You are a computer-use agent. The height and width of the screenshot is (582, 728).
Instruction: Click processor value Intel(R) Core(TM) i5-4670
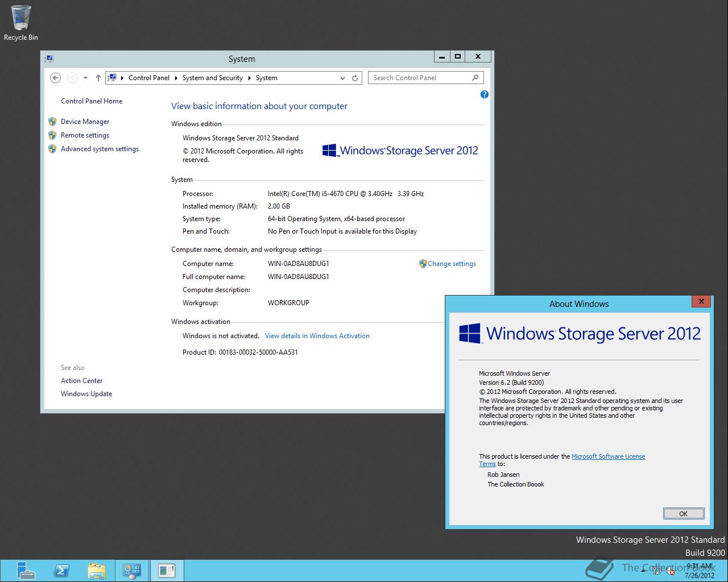pos(346,194)
